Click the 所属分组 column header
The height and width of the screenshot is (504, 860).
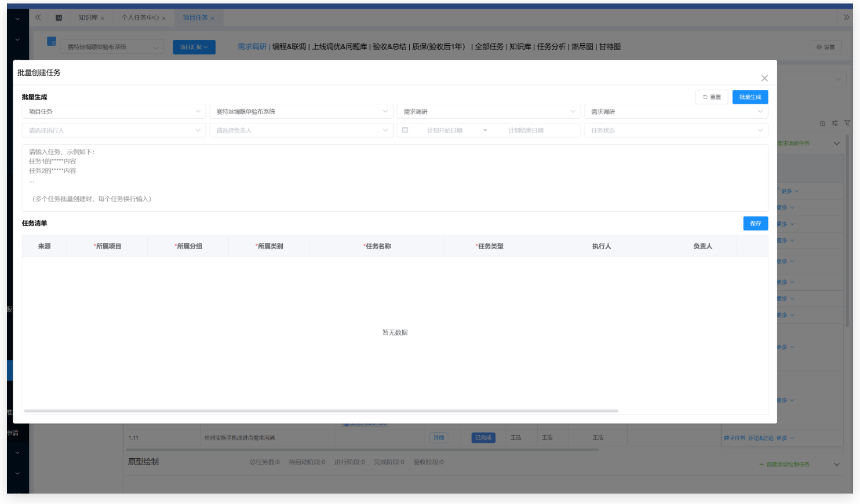tap(188, 246)
